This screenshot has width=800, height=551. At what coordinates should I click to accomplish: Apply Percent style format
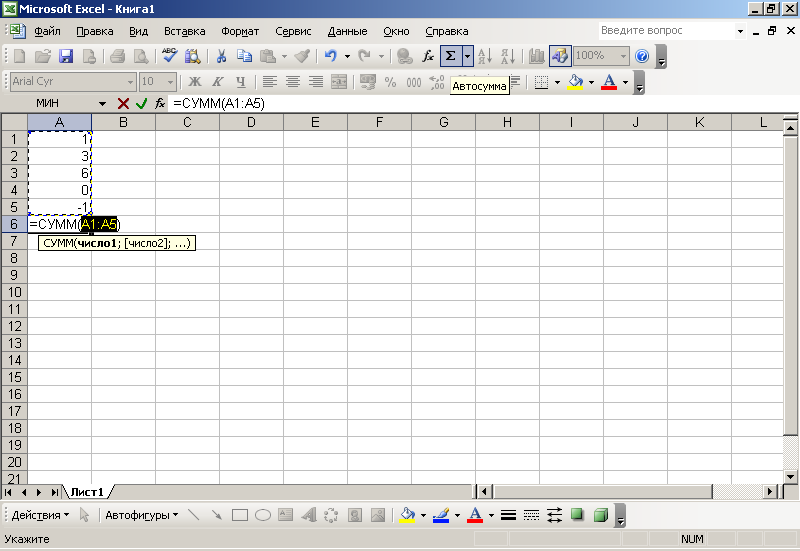[390, 82]
